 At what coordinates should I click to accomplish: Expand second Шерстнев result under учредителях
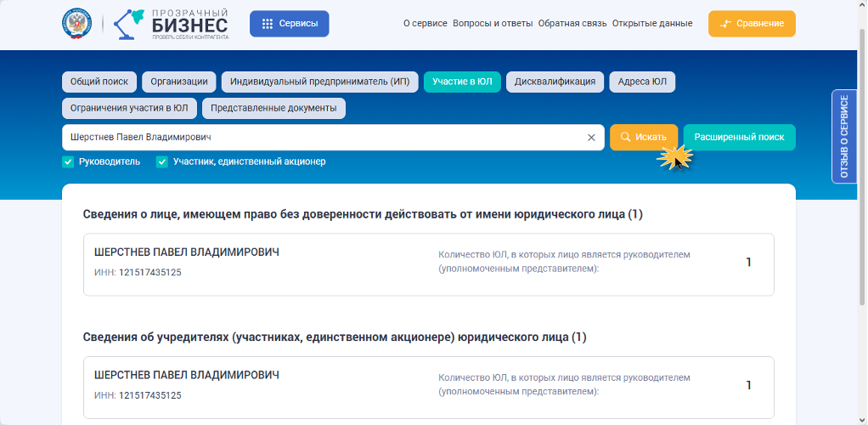pyautogui.click(x=428, y=388)
